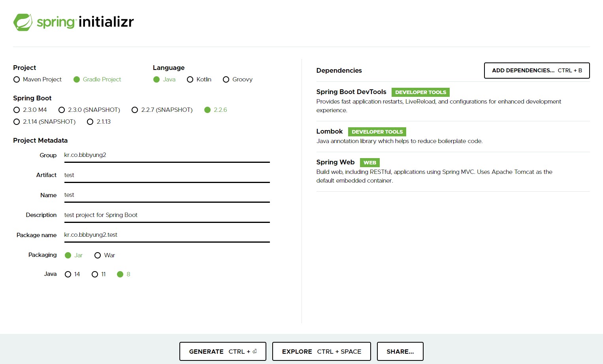Click the spring initializr title text
Viewport: 603px width, 364px height.
point(85,22)
